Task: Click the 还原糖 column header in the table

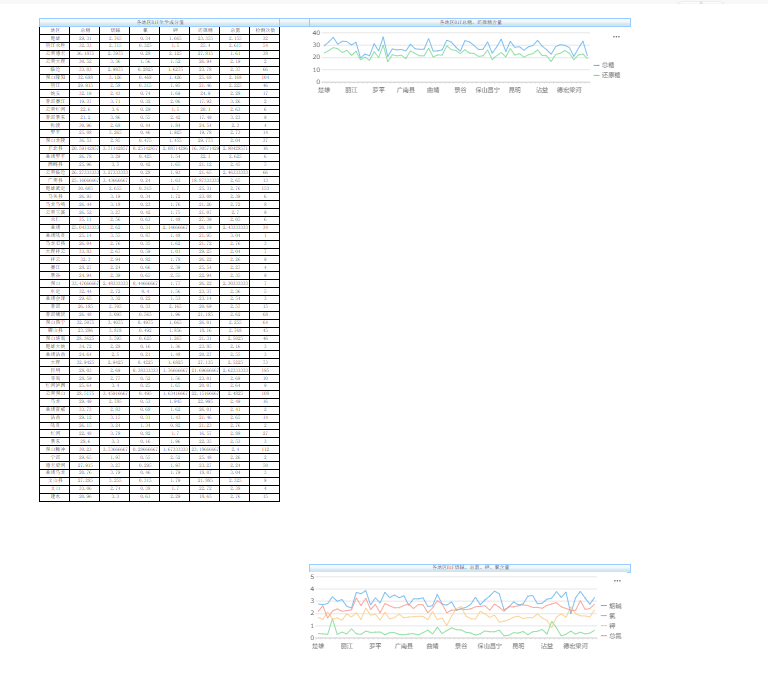Action: point(205,30)
